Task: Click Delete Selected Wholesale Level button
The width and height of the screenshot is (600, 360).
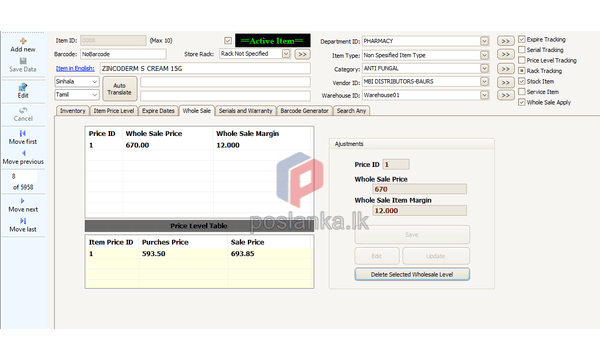Action: click(x=412, y=274)
